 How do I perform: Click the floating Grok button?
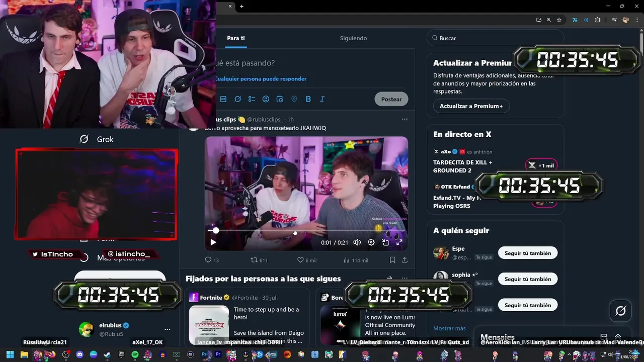(621, 311)
